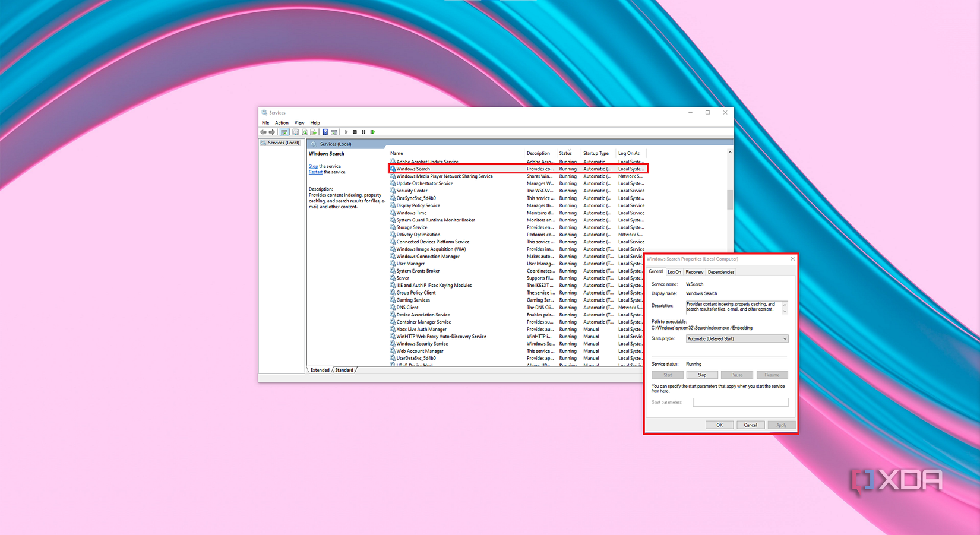This screenshot has width=980, height=535.
Task: Open the File menu
Action: pos(265,123)
